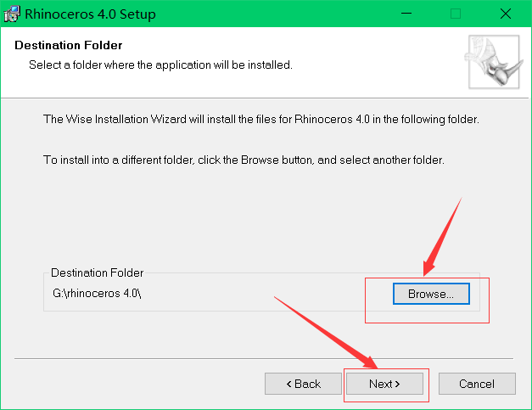
Task: Close the Rhinoceros 4.0 Setup window
Action: [x=505, y=14]
